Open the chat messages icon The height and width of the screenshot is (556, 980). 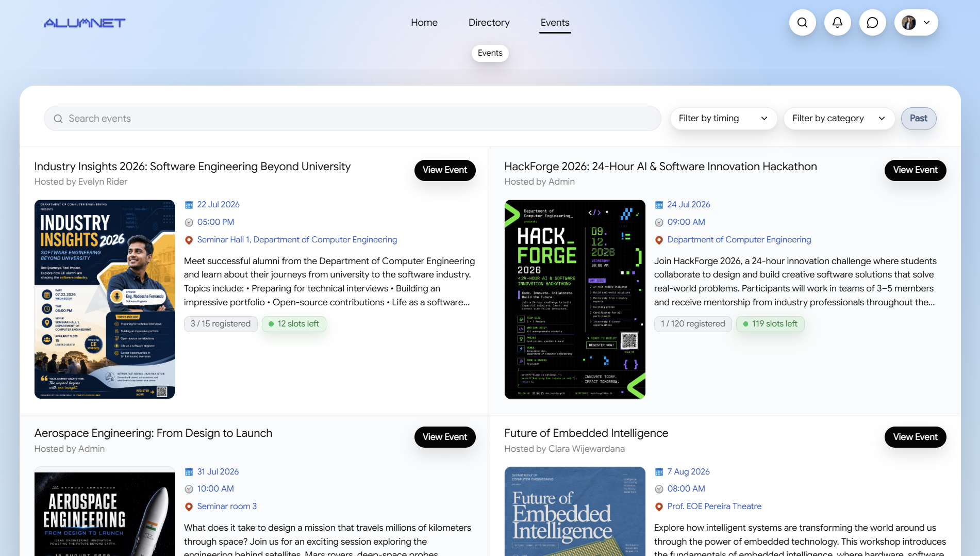[872, 23]
